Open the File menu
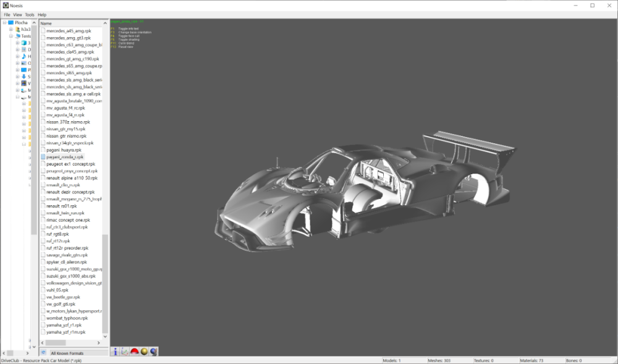 [x=7, y=15]
